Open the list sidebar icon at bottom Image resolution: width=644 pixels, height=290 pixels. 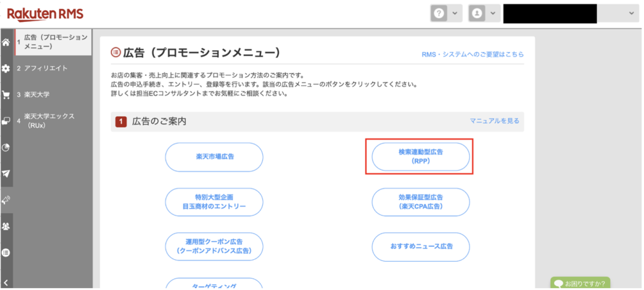point(6,253)
